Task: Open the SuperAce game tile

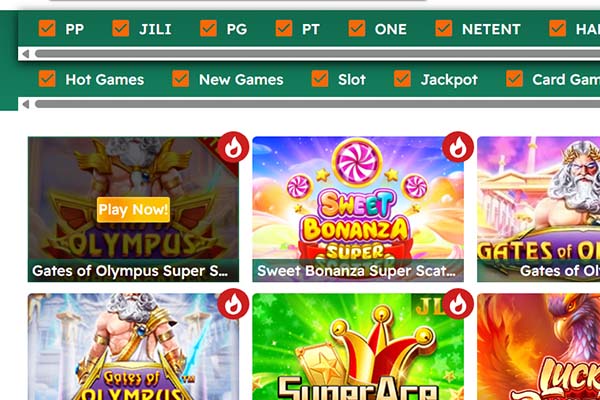Action: 358,347
